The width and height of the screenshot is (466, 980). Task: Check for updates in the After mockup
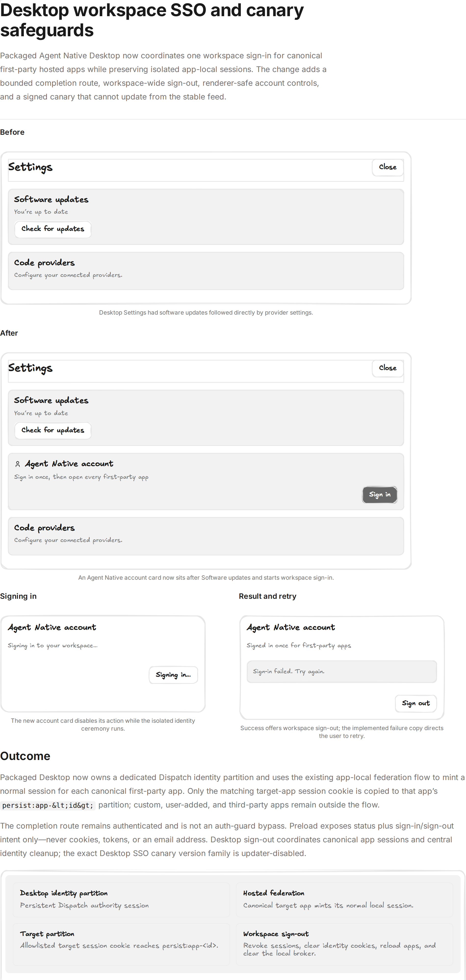53,430
